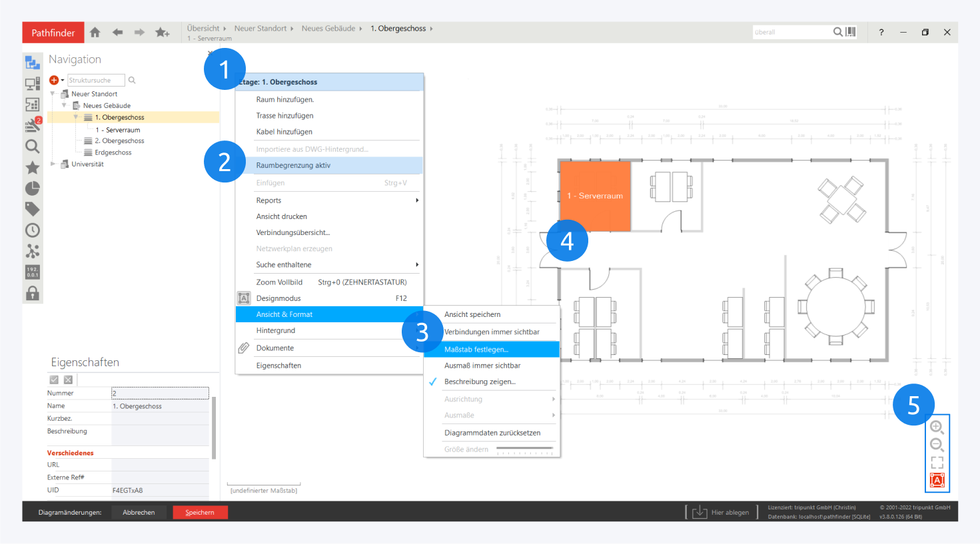Select Maßstab festlegen from the submenu
Viewport: 980px width, 544px height.
[x=476, y=350]
